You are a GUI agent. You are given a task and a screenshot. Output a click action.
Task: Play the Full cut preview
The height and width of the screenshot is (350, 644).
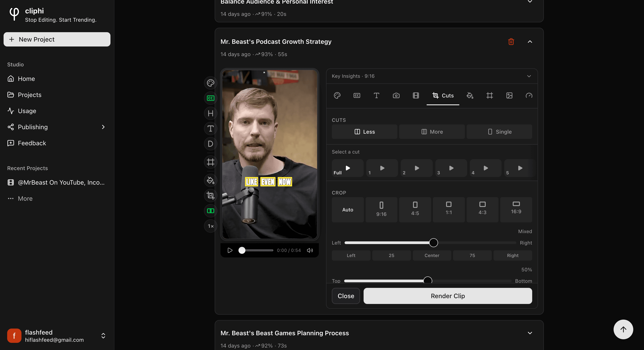tap(347, 168)
